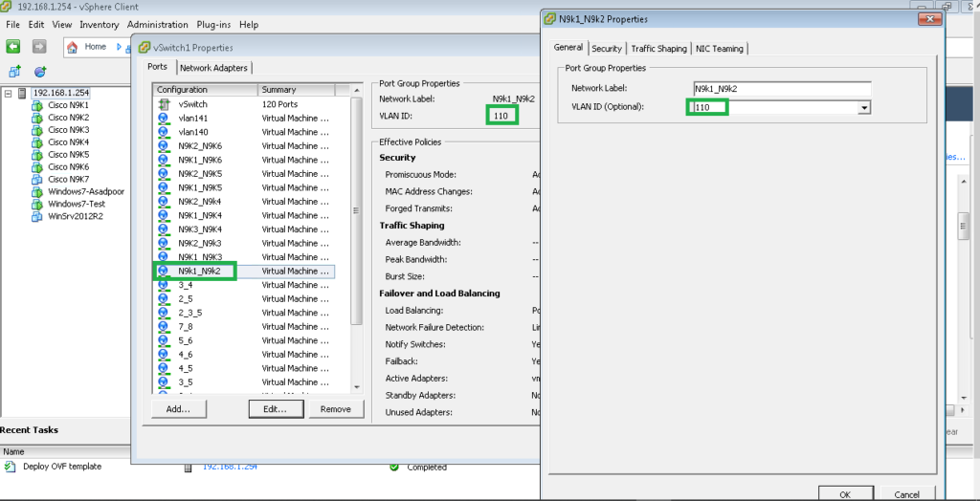Select the 5_6 port group
Viewport: 980px width, 501px height.
tap(244, 340)
